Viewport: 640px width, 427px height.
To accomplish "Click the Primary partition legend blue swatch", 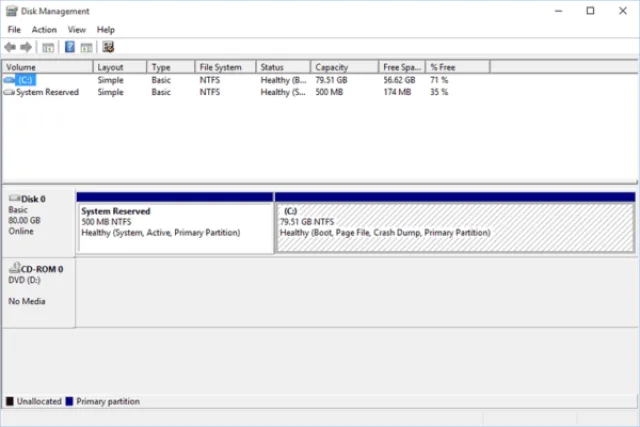I will tap(69, 401).
